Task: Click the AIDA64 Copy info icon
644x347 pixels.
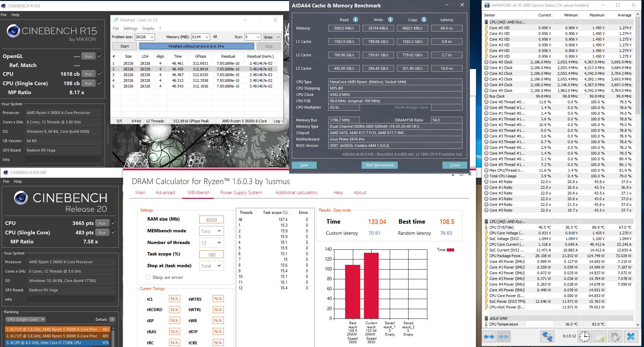Action: pos(424,19)
